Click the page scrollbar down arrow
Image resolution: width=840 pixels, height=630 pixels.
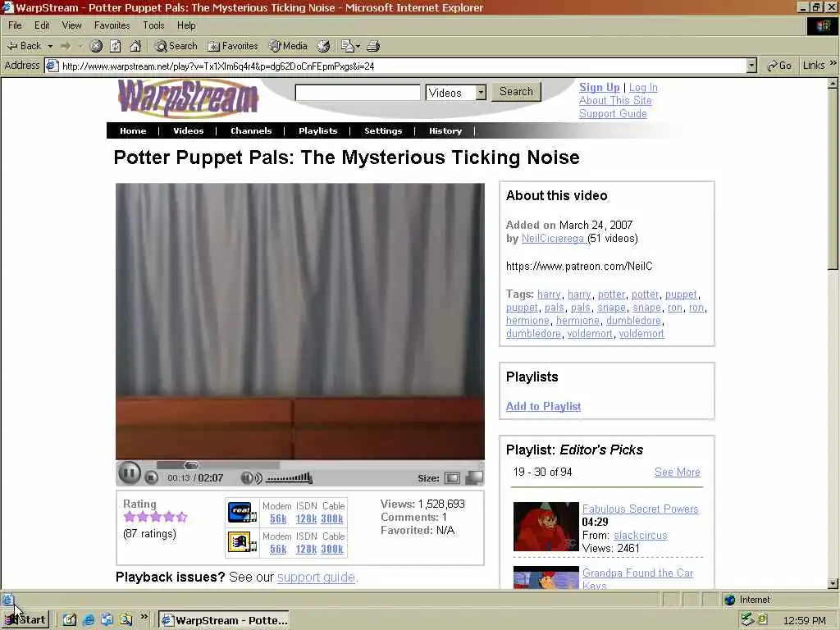[x=833, y=583]
